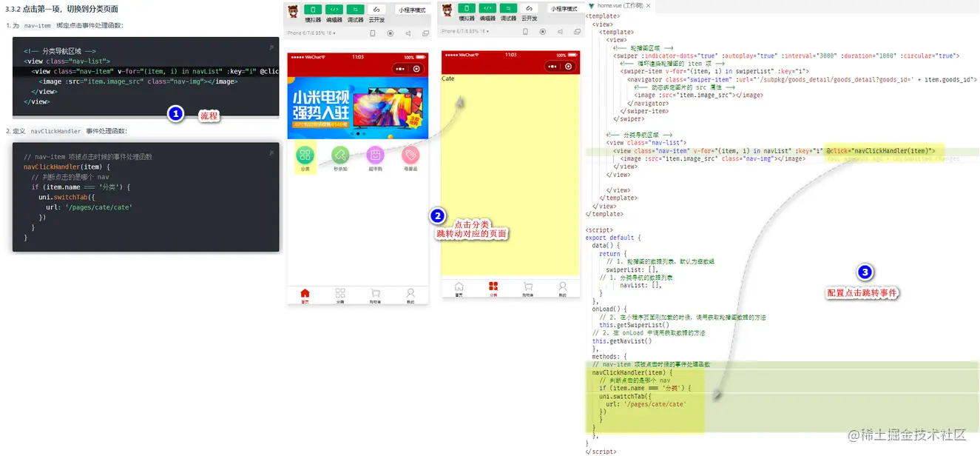The image size is (980, 456).
Task: Select the 分类 tab in home-page simulator tab bar
Action: [340, 295]
